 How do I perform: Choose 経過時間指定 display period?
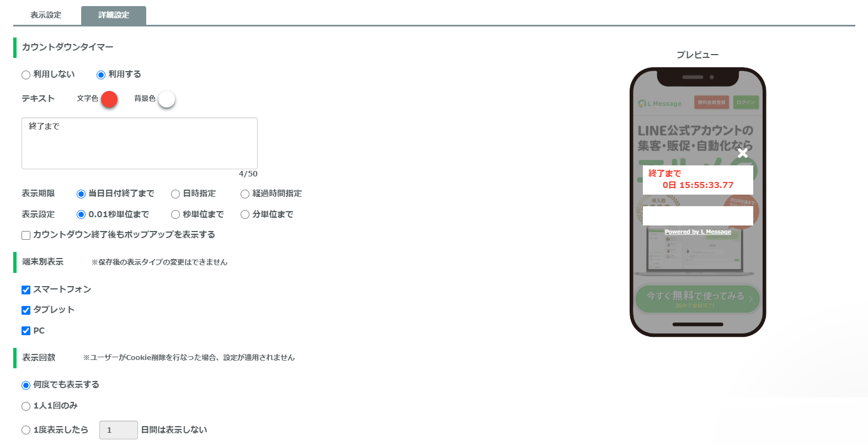click(245, 194)
